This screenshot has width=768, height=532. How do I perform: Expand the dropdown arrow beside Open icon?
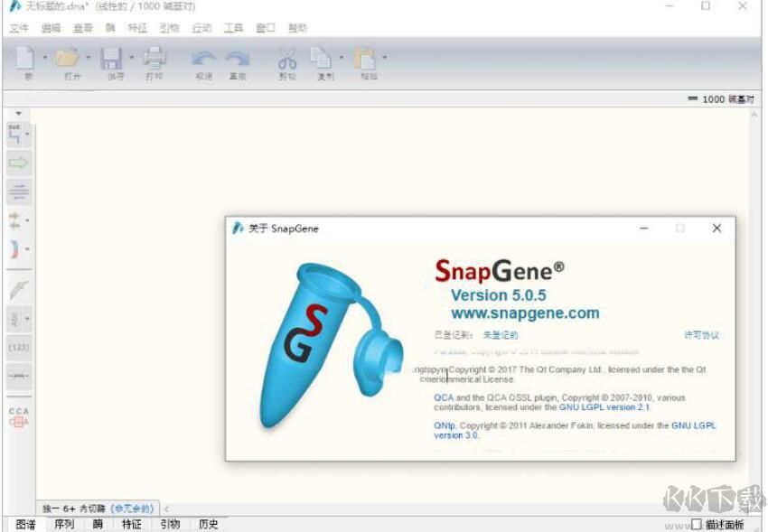pos(88,57)
